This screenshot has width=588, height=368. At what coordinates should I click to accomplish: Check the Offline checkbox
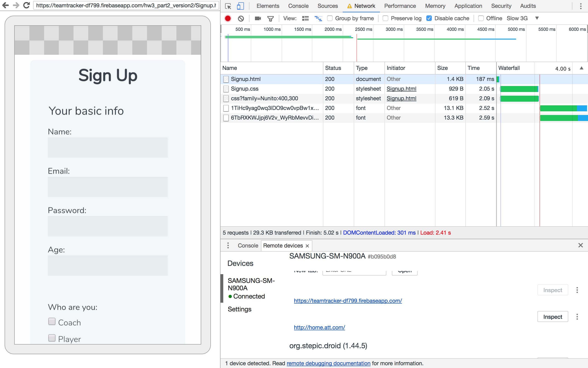coord(481,18)
